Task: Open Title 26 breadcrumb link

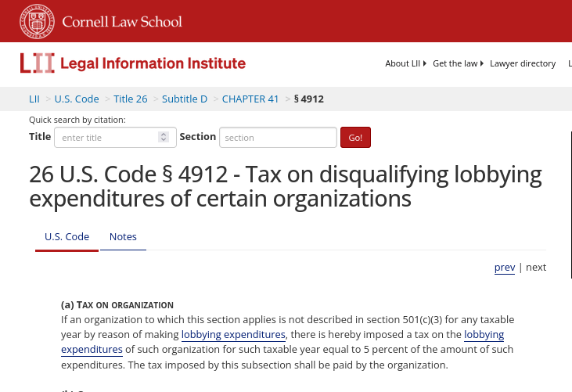Action: click(x=130, y=99)
